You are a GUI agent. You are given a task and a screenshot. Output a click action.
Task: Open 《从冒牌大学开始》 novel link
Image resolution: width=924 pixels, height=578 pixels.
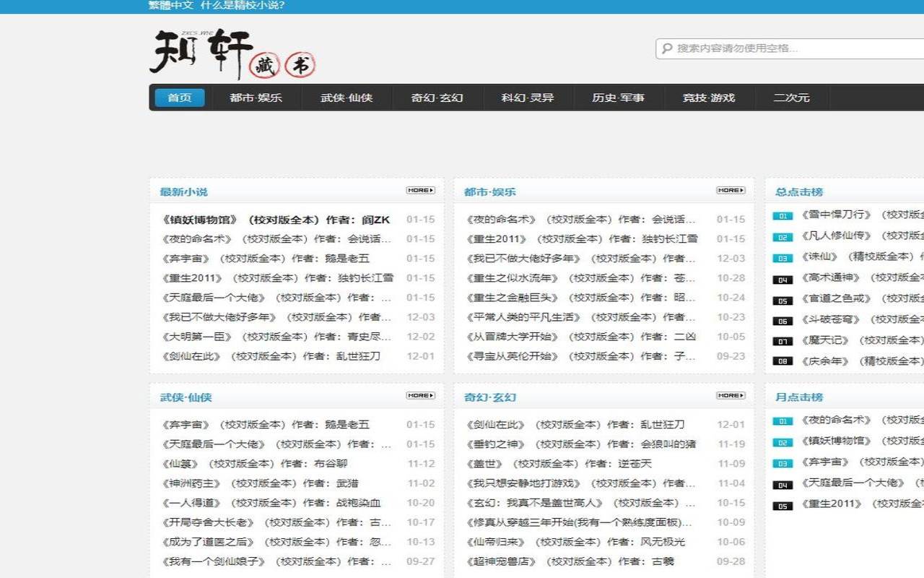580,337
